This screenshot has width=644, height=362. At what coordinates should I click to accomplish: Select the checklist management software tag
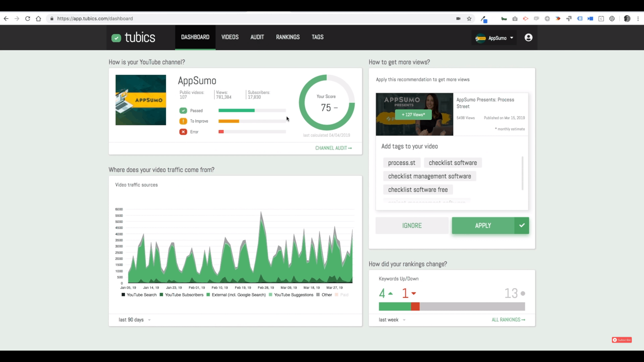click(x=429, y=176)
